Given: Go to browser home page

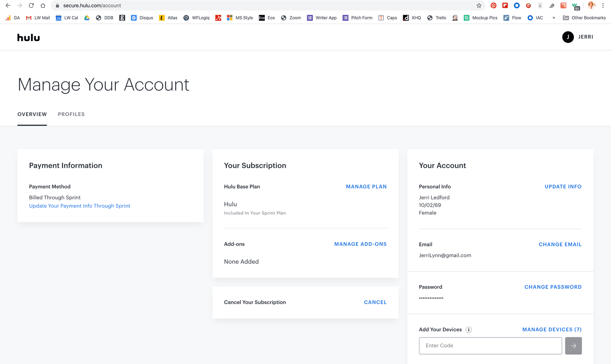Looking at the screenshot, I should tap(43, 6).
